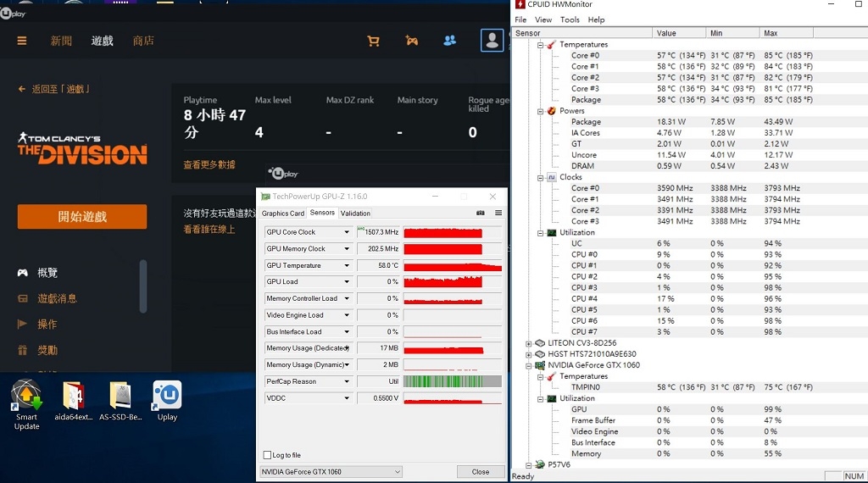Go back via 返回至「遊戲」link

(60, 88)
